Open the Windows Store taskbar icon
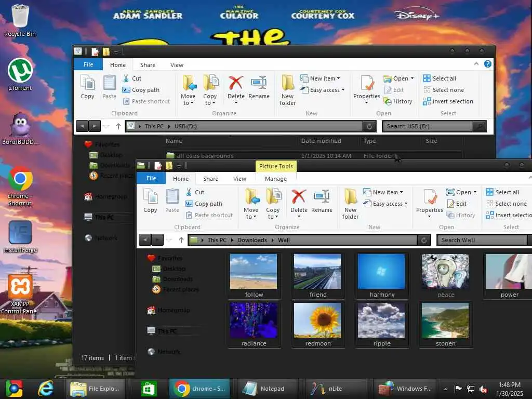 coord(149,389)
